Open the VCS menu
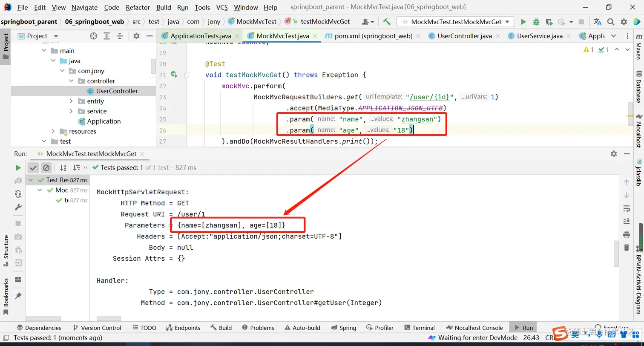Screen dimensions: 644x346 [x=222, y=7]
